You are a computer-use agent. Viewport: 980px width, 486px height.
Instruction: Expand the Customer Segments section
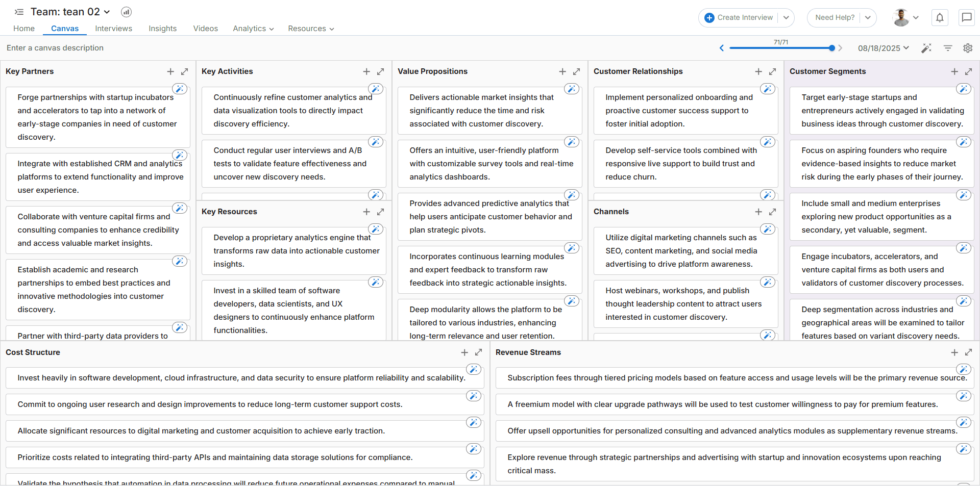pos(969,72)
